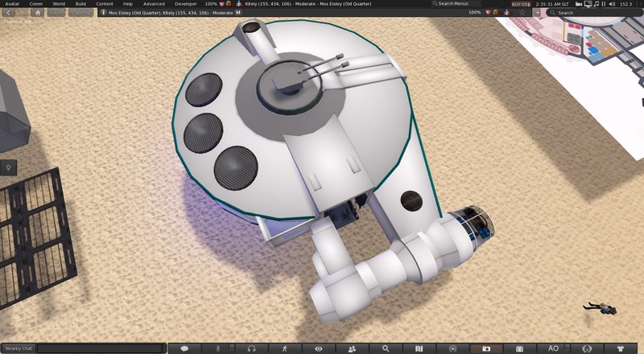Image resolution: width=644 pixels, height=354 pixels.
Task: Open the Help menu
Action: point(128,4)
